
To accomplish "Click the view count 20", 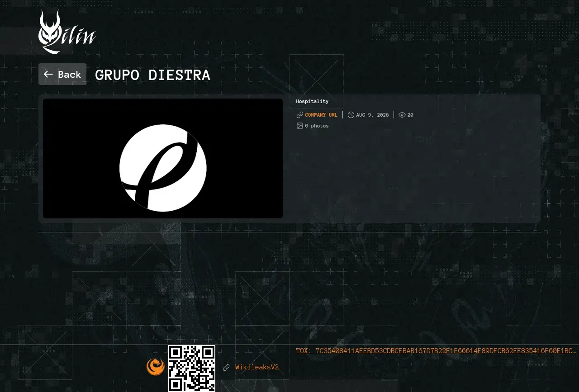I will pyautogui.click(x=410, y=115).
